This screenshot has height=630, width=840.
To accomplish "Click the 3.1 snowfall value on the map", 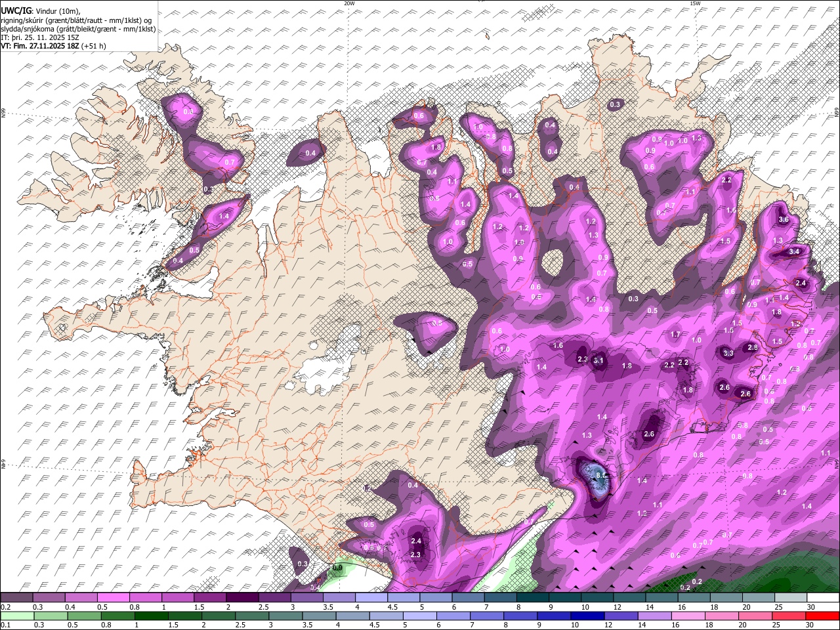I will (x=598, y=360).
